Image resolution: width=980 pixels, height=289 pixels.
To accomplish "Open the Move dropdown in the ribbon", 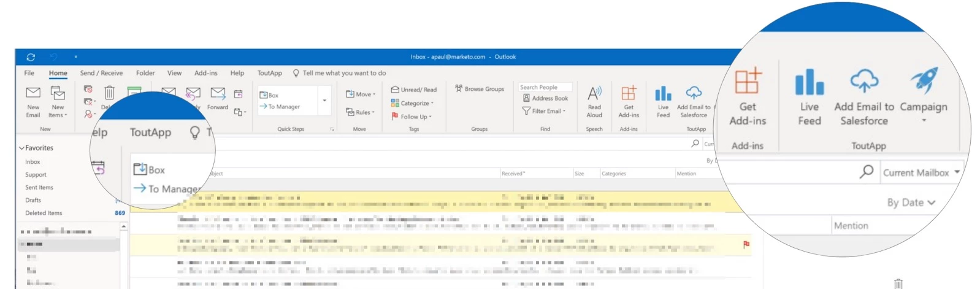I will (x=361, y=94).
